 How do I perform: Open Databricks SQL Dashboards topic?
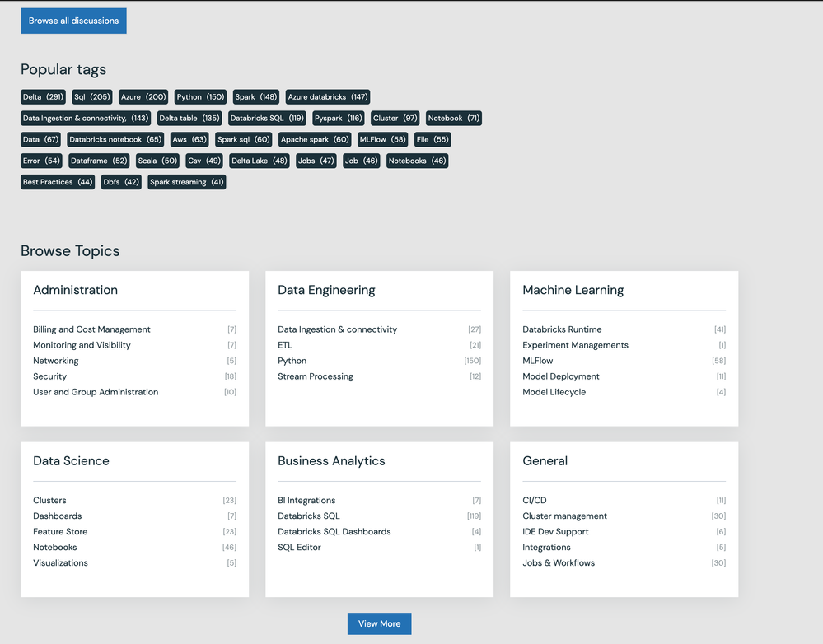334,532
